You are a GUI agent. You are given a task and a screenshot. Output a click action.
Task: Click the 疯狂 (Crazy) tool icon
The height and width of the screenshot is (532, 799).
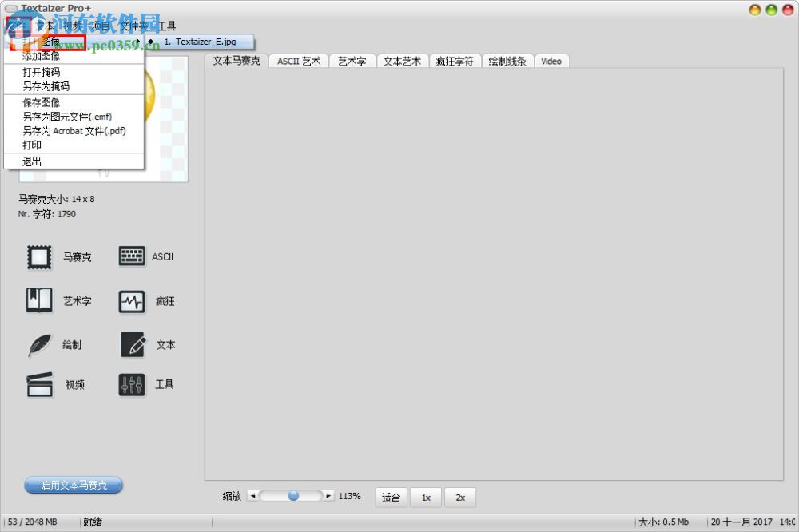click(x=130, y=300)
